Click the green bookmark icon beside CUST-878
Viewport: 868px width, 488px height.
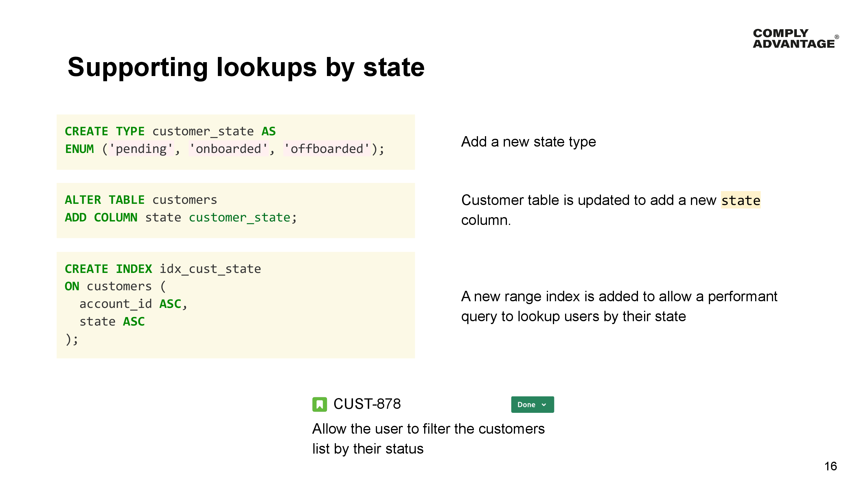[x=320, y=404]
